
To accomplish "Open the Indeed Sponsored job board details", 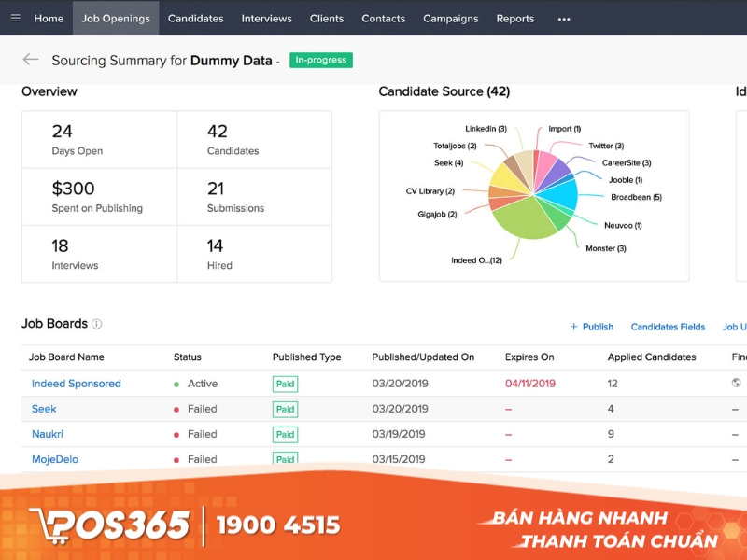I will pyautogui.click(x=76, y=384).
